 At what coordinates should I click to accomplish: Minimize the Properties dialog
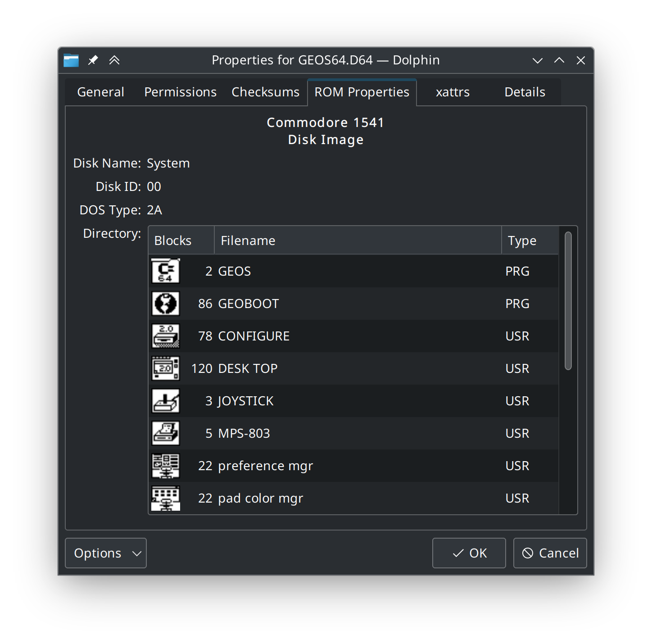pyautogui.click(x=538, y=60)
